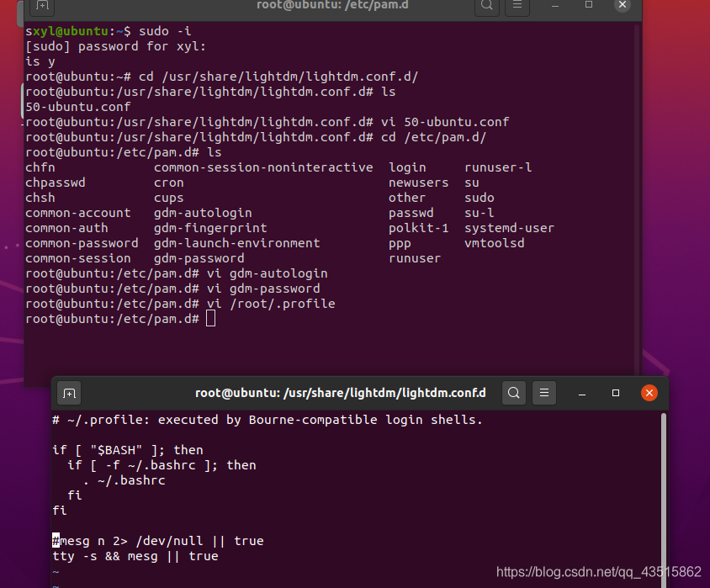The height and width of the screenshot is (588, 710).
Task: Click 'chpasswd' file name
Action: coord(56,183)
